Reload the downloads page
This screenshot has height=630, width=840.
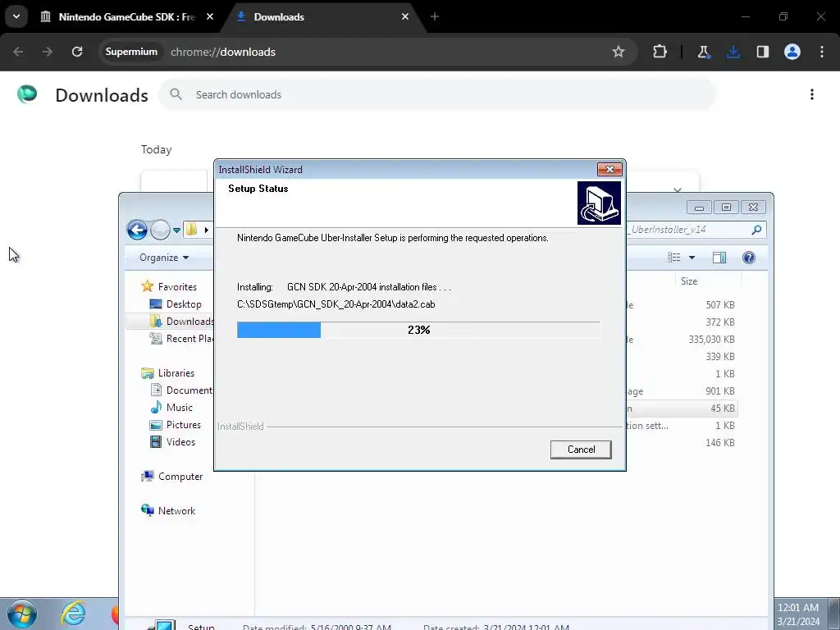coord(77,52)
